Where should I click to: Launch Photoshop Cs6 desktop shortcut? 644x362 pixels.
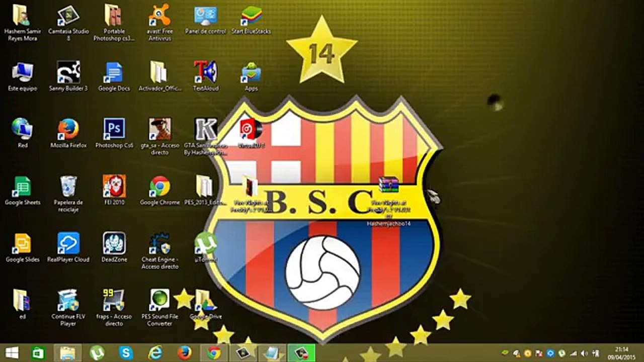pos(114,133)
